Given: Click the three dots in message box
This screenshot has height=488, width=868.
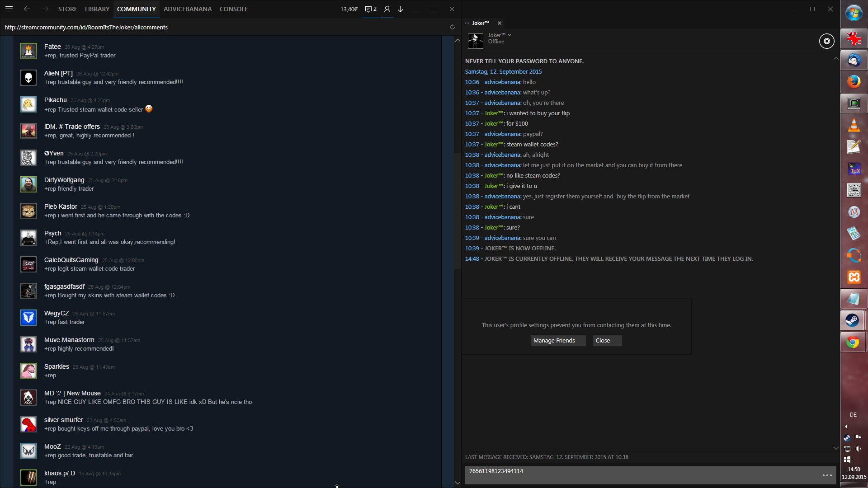Looking at the screenshot, I should pos(827,475).
